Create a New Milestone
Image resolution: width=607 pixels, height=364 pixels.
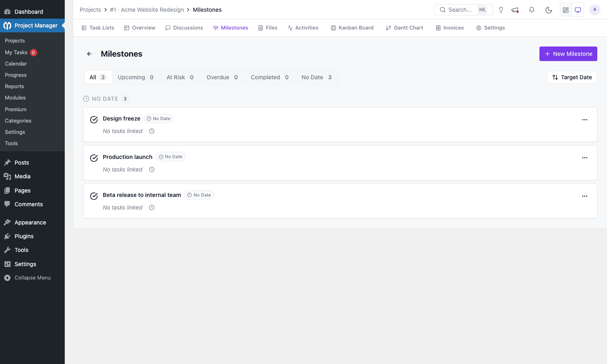coord(568,54)
